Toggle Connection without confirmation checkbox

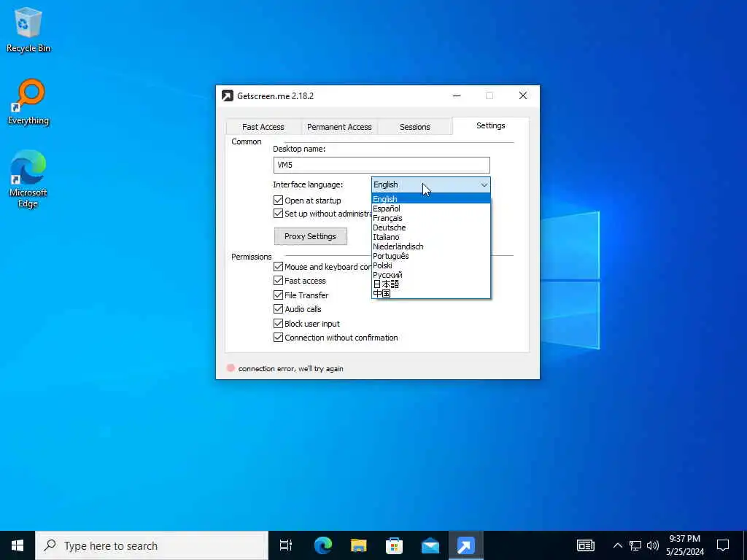[278, 338]
